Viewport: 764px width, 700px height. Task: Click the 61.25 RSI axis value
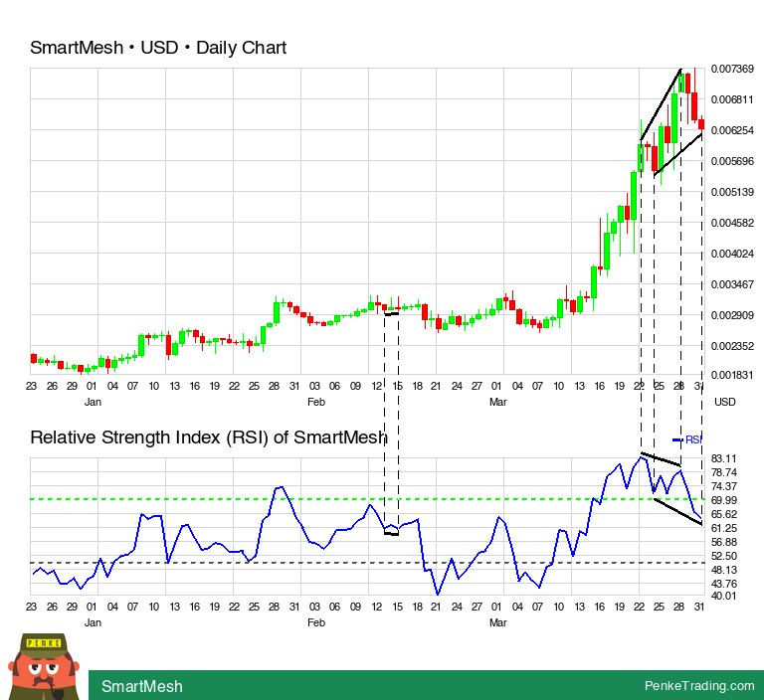tap(724, 529)
